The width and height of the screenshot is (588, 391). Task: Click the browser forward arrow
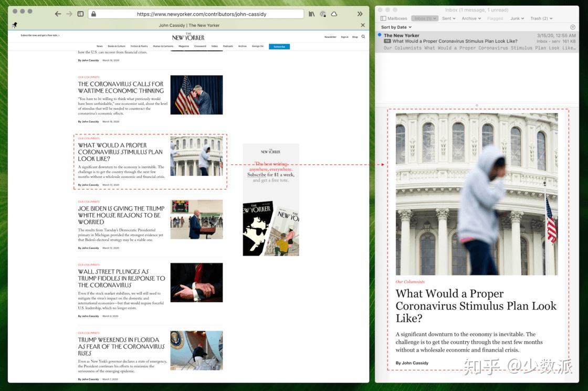click(69, 14)
